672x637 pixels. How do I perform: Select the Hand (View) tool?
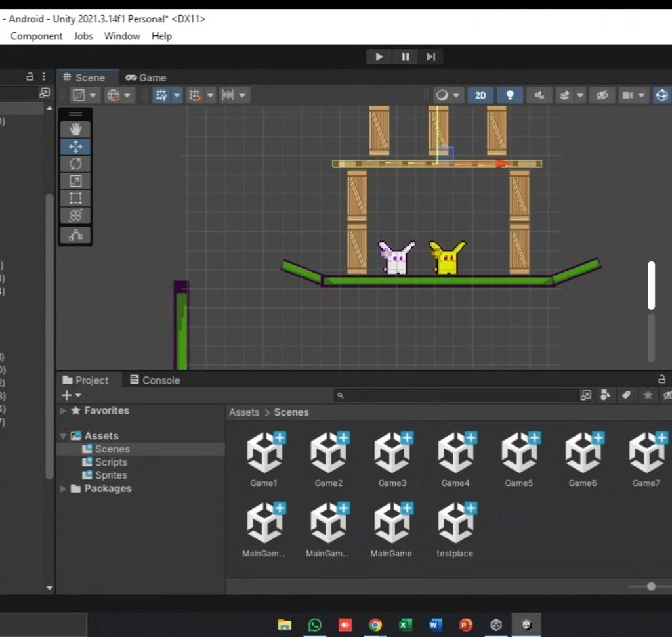point(75,129)
